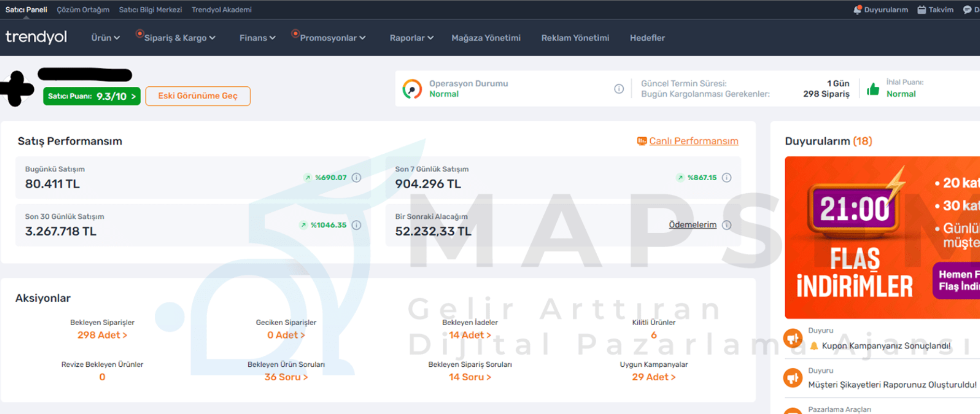Click megaphone icon for Müşteri Şikayetleri announcement
This screenshot has width=980, height=414.
point(793,378)
